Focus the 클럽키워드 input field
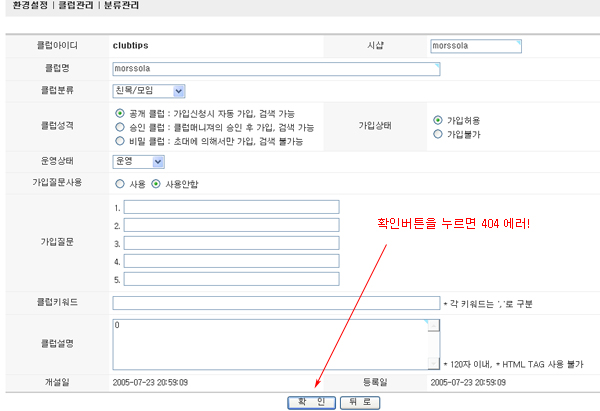Image resolution: width=600 pixels, height=411 pixels. [276, 303]
